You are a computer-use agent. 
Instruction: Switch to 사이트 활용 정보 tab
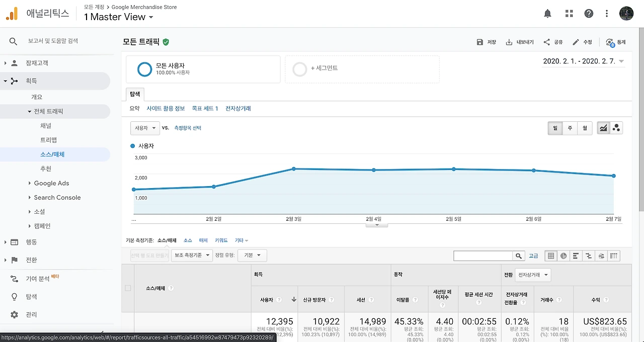(x=166, y=109)
